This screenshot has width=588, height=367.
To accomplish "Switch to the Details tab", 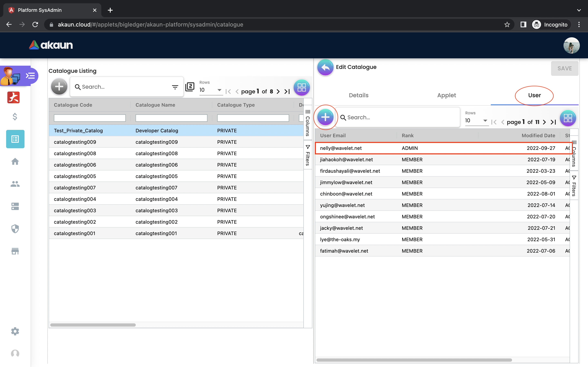I will 359,95.
